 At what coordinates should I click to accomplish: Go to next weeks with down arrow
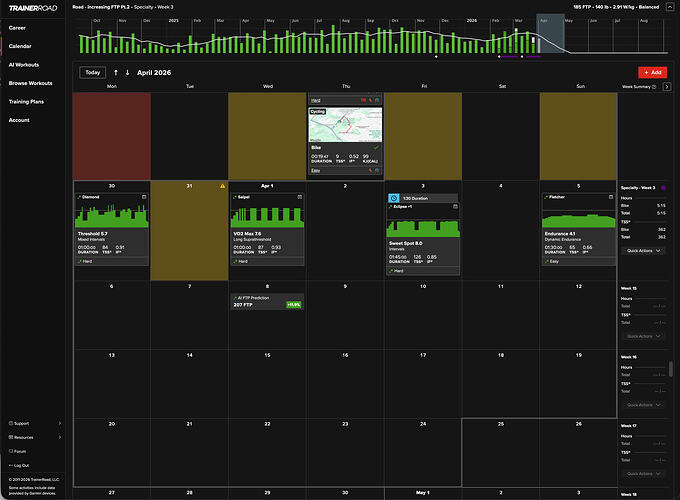(128, 72)
